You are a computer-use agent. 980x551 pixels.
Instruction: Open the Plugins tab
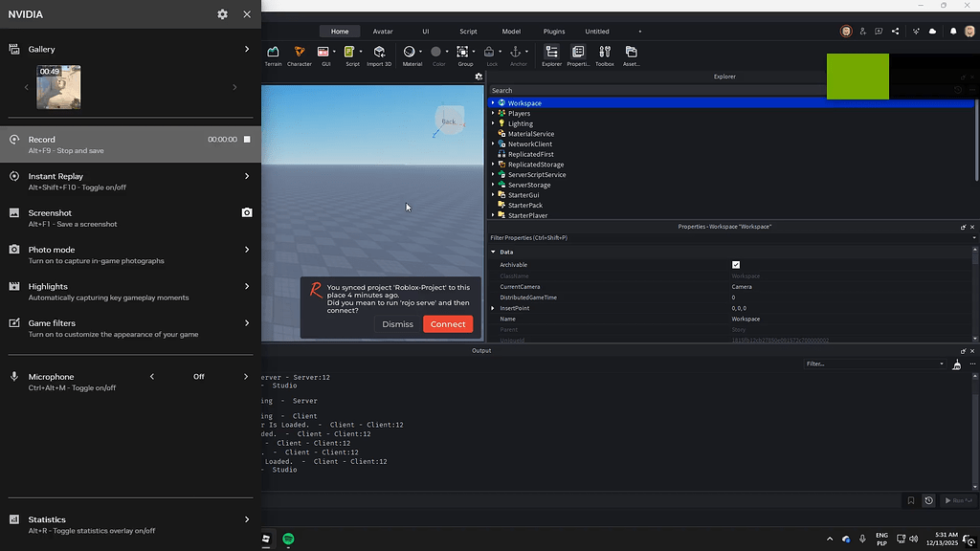coord(553,31)
